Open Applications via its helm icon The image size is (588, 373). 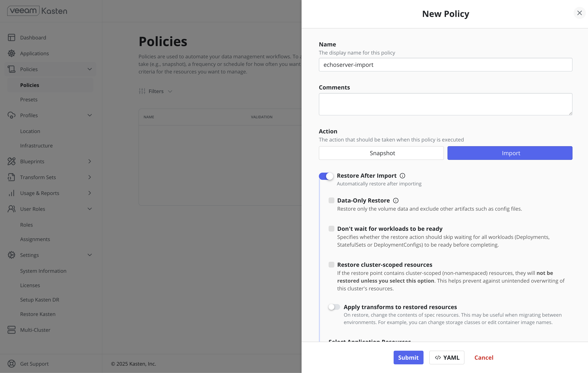[12, 53]
